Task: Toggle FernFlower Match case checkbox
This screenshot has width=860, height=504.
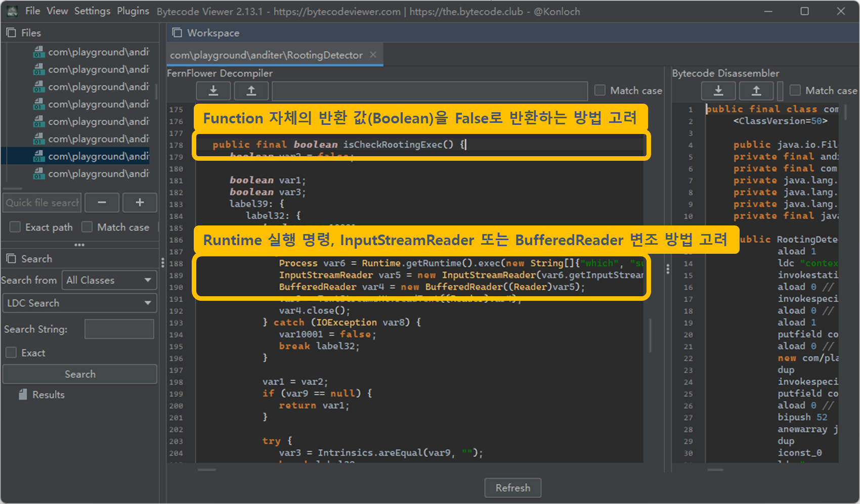Action: point(600,90)
